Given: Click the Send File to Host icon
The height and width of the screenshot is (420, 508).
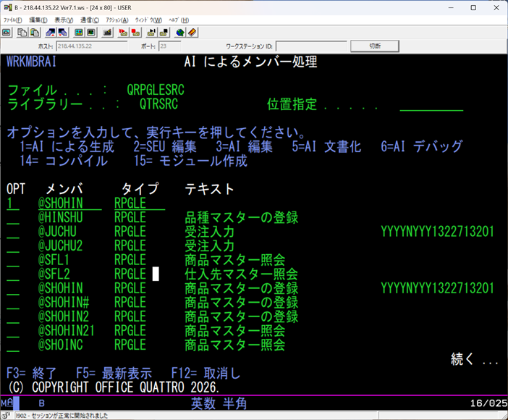Looking at the screenshot, I should point(51,33).
